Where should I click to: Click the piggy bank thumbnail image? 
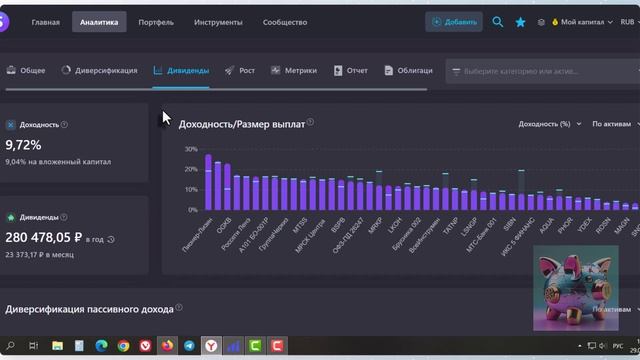(576, 288)
